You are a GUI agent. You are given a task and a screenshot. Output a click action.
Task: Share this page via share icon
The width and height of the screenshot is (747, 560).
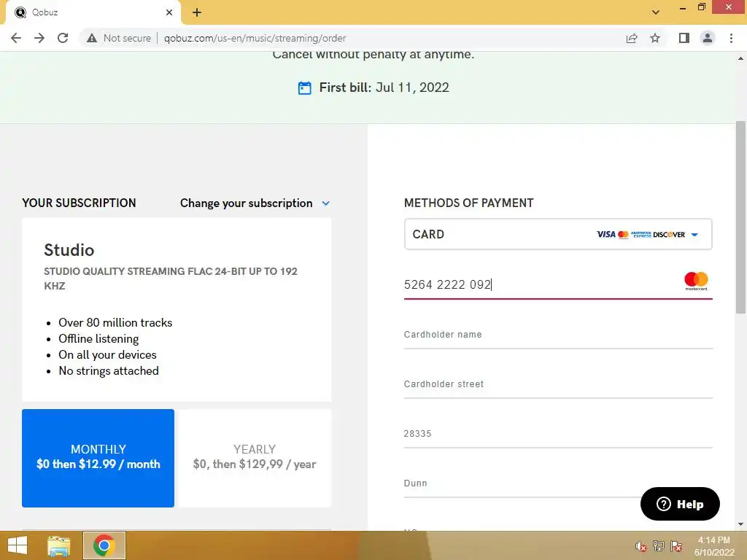pos(632,38)
